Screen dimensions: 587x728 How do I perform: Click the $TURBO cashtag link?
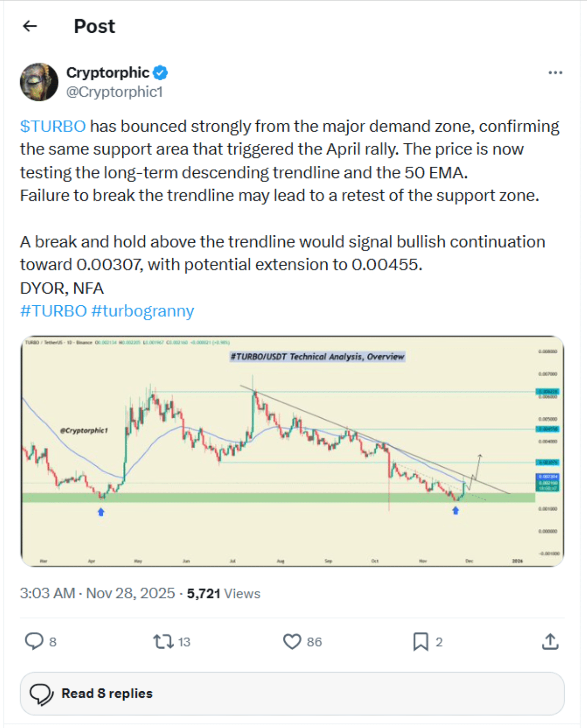pos(53,126)
